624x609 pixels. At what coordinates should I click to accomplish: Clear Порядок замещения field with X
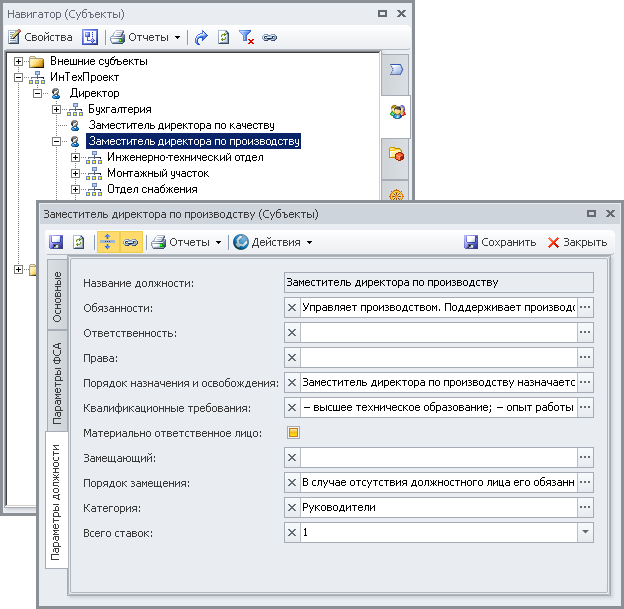pos(292,483)
